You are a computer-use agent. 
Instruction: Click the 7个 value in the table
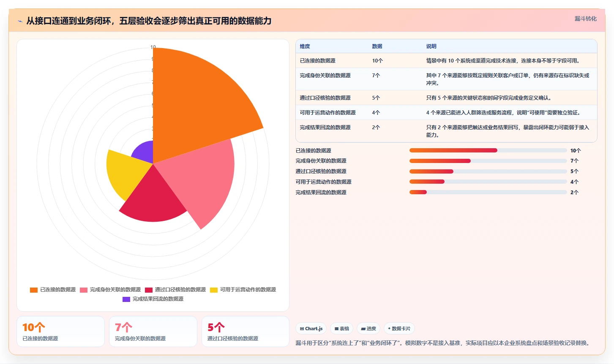pyautogui.click(x=376, y=76)
